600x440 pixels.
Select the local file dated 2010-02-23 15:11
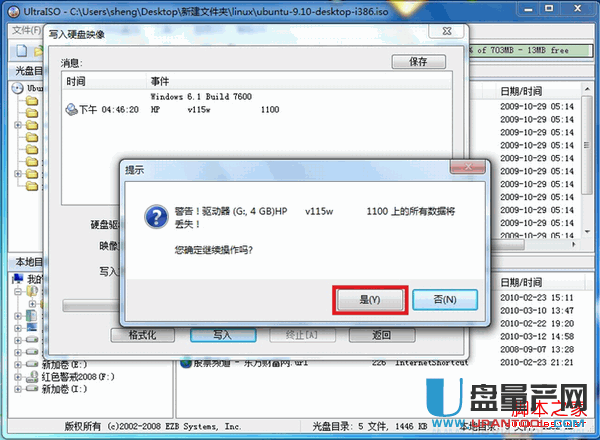point(537,298)
